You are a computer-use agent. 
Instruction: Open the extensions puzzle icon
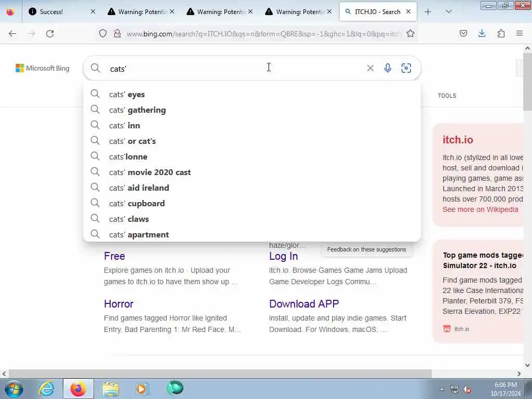tap(501, 33)
